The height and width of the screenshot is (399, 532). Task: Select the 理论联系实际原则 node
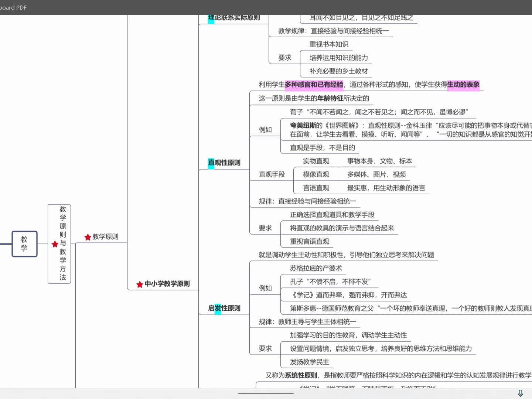click(x=234, y=18)
